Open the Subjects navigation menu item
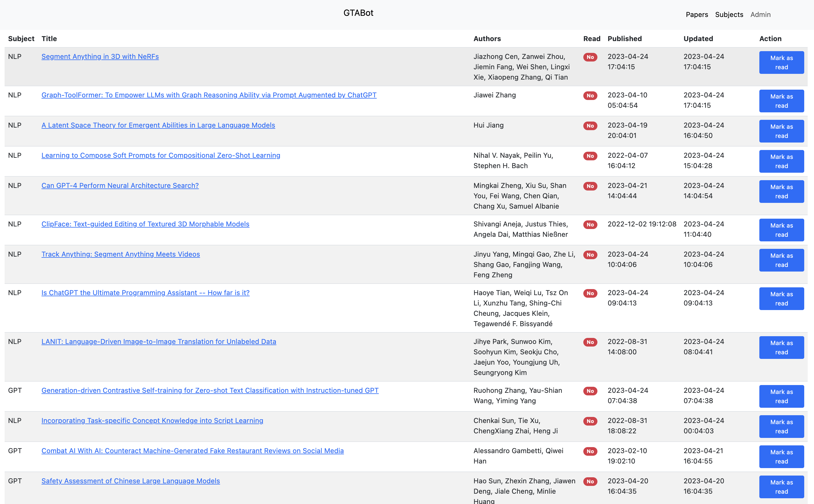814x504 pixels. point(729,14)
